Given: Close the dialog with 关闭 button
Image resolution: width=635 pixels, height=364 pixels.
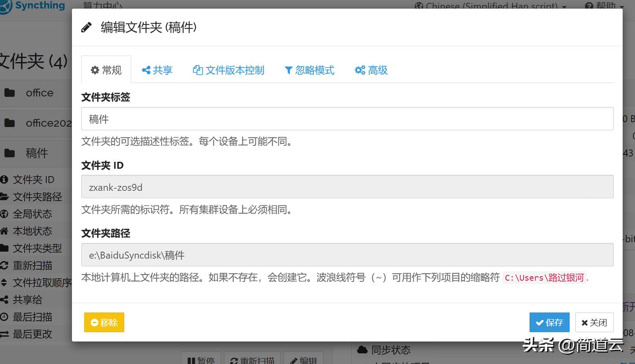Looking at the screenshot, I should (594, 323).
